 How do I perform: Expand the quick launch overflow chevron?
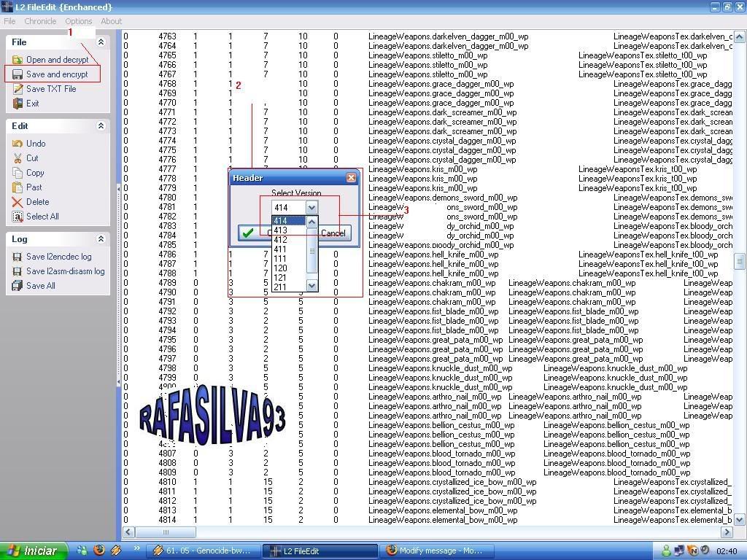click(x=136, y=548)
